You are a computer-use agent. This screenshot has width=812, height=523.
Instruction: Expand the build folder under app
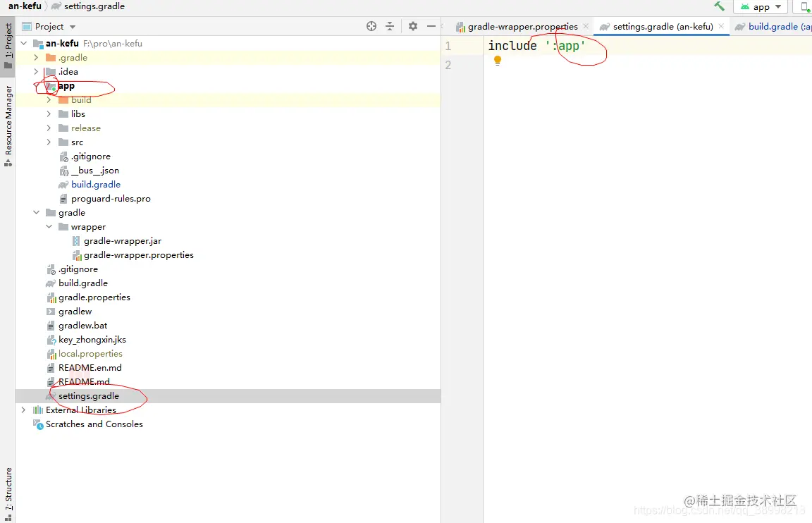point(49,99)
